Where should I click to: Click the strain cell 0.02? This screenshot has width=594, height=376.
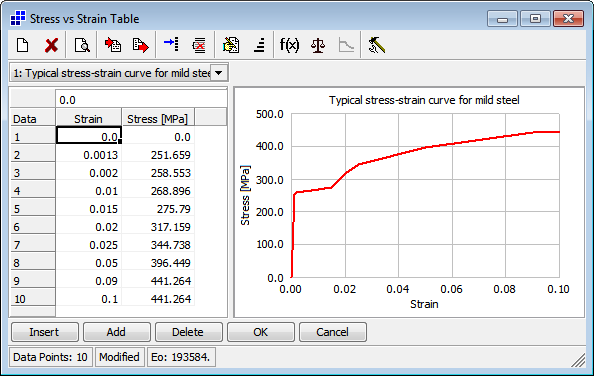89,226
